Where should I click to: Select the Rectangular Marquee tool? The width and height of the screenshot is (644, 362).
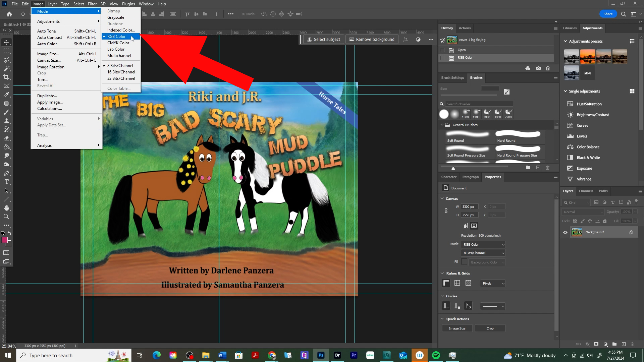pyautogui.click(x=6, y=51)
